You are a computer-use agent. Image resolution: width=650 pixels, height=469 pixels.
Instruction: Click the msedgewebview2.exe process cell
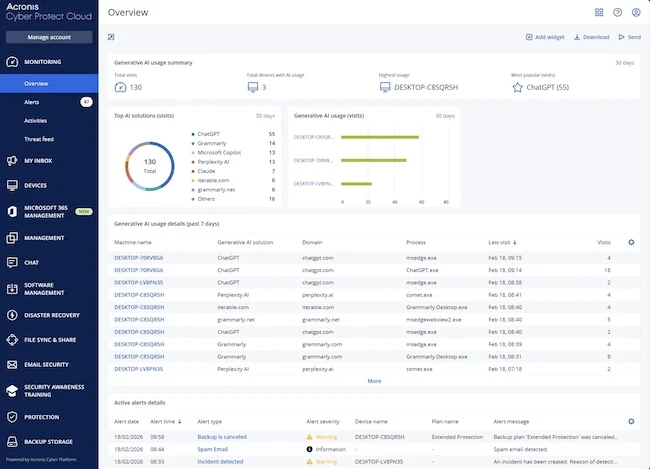pyautogui.click(x=434, y=320)
